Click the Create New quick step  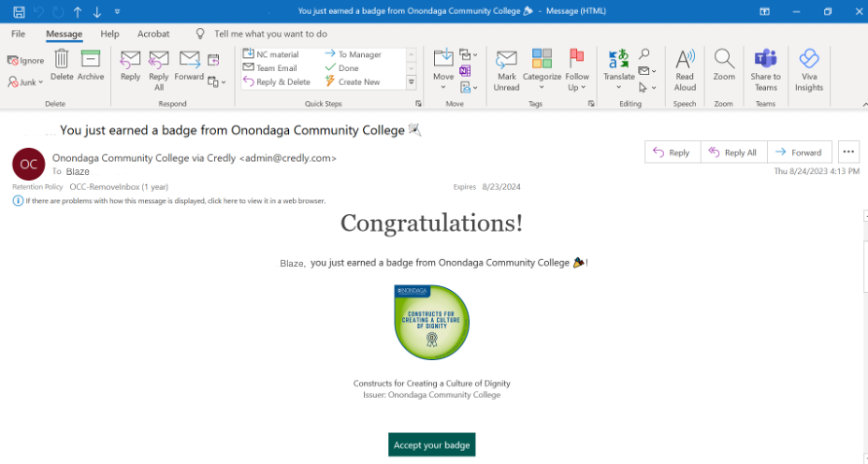pos(353,82)
